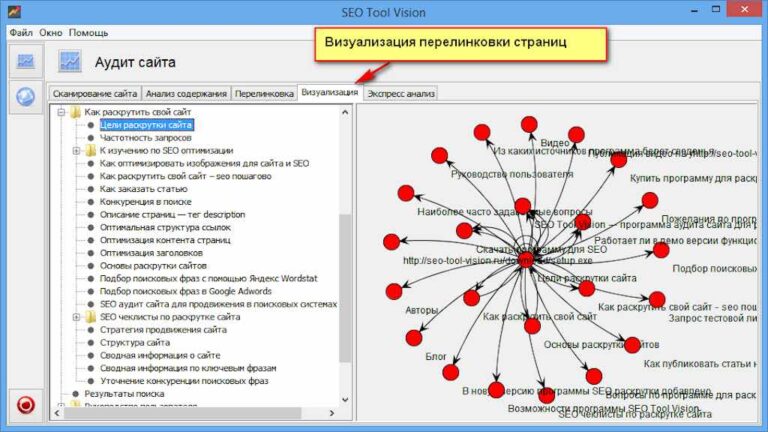Select Сводная информация о сайте item
Screen dimensions: 768x432
[160, 355]
